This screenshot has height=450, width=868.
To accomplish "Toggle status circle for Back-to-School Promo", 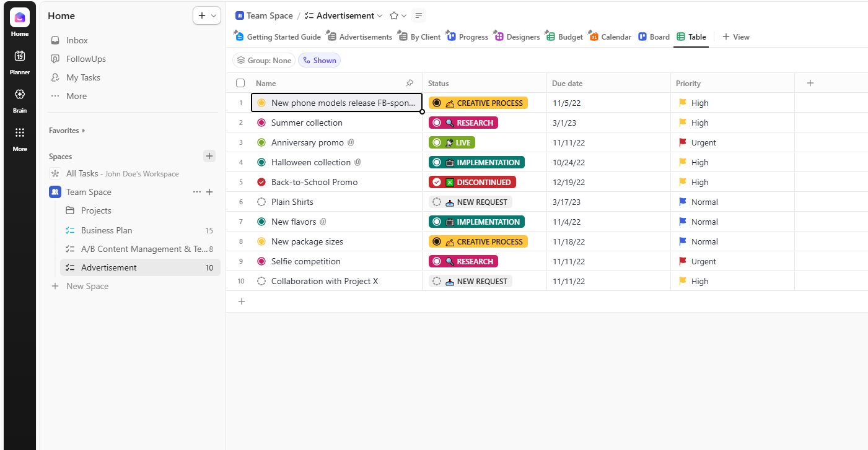I will (x=261, y=182).
